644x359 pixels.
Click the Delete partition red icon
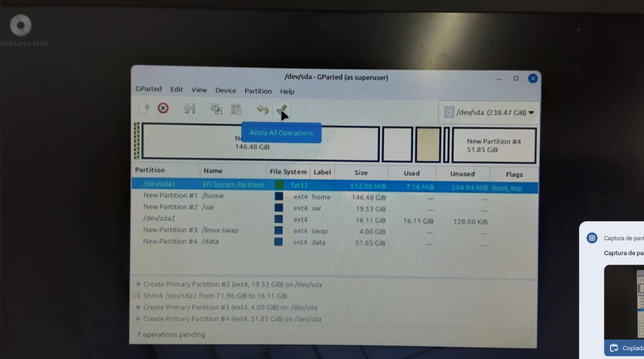(163, 108)
